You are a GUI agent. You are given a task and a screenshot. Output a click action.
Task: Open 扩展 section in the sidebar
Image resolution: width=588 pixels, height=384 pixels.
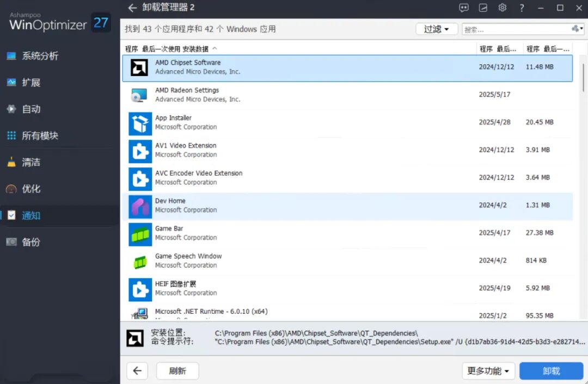pos(31,83)
